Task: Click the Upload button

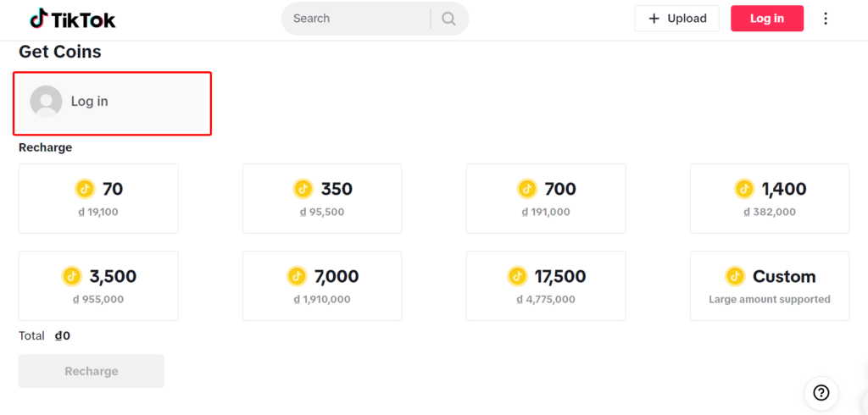Action: coord(677,19)
